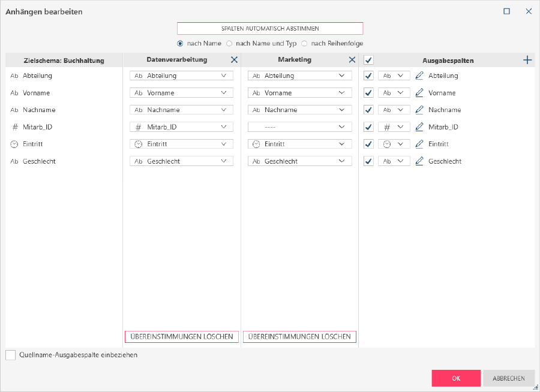Screen dimensions: 540x392
Task: Clear matches under Datenverarbeitung column
Action: 182,337
